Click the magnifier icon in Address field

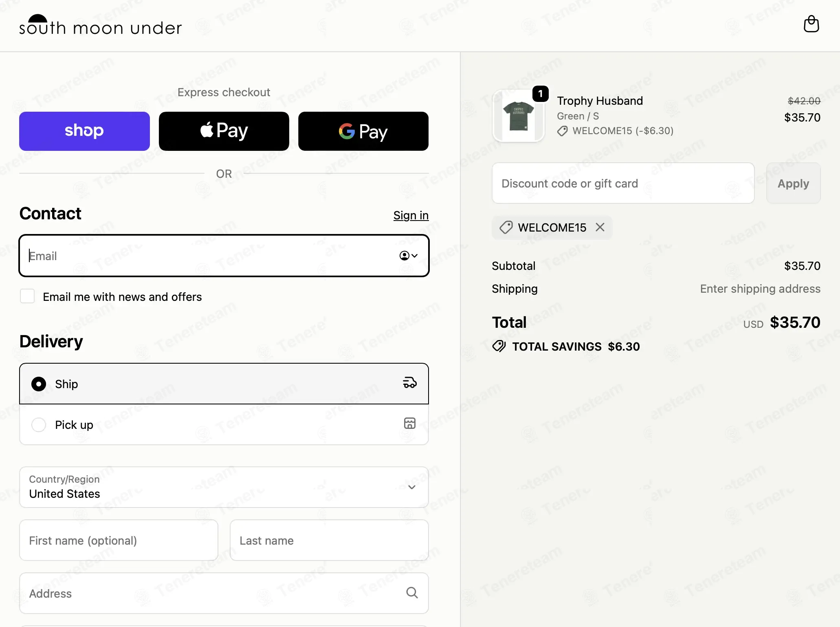tap(412, 593)
